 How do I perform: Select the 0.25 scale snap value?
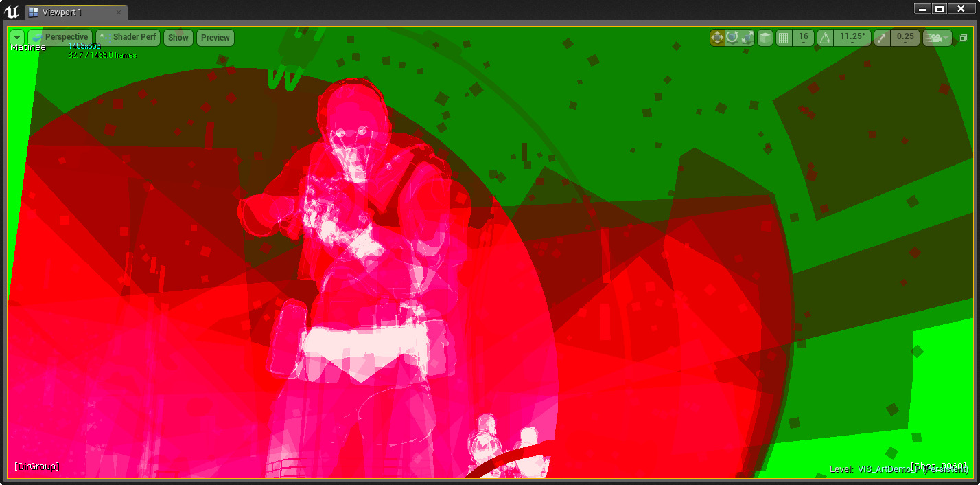[905, 37]
